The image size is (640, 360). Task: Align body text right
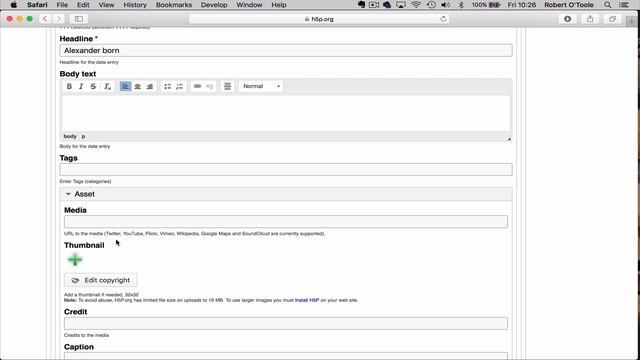pos(150,86)
